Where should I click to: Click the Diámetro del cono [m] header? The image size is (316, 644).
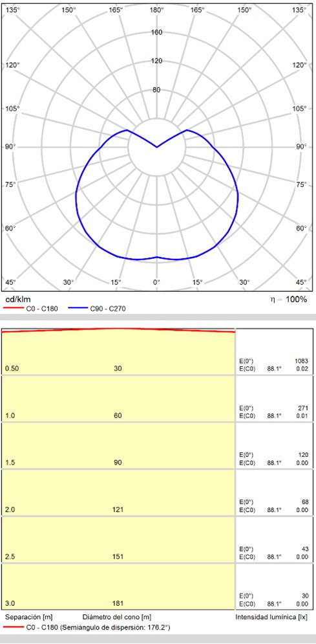point(117,617)
